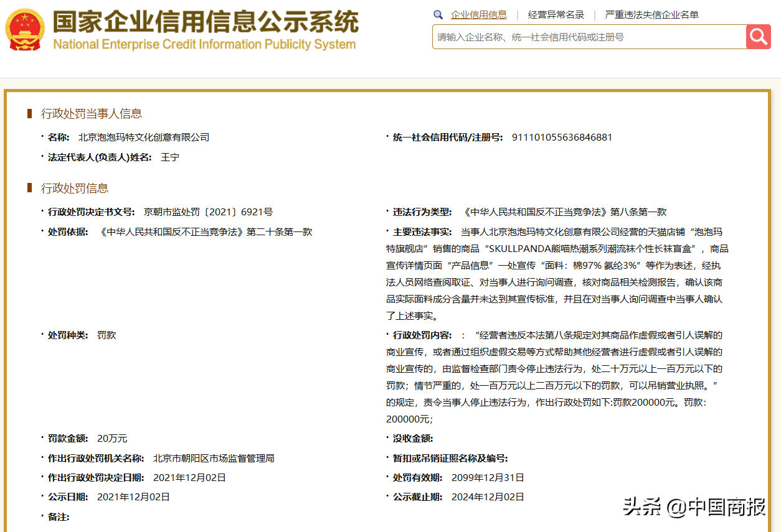
Task: Click the 没收金额 label
Action: (413, 439)
